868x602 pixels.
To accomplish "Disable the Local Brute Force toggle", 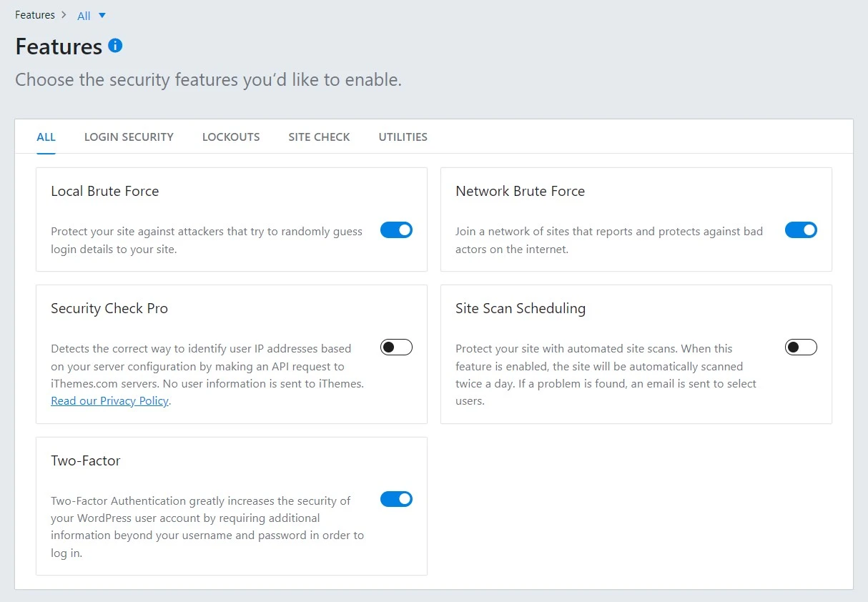I will (396, 230).
